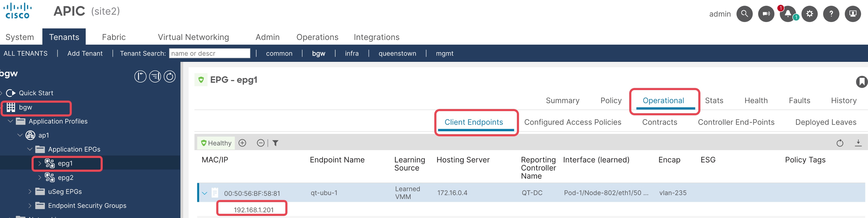Download the client endpoints table
The image size is (868, 218).
(858, 143)
